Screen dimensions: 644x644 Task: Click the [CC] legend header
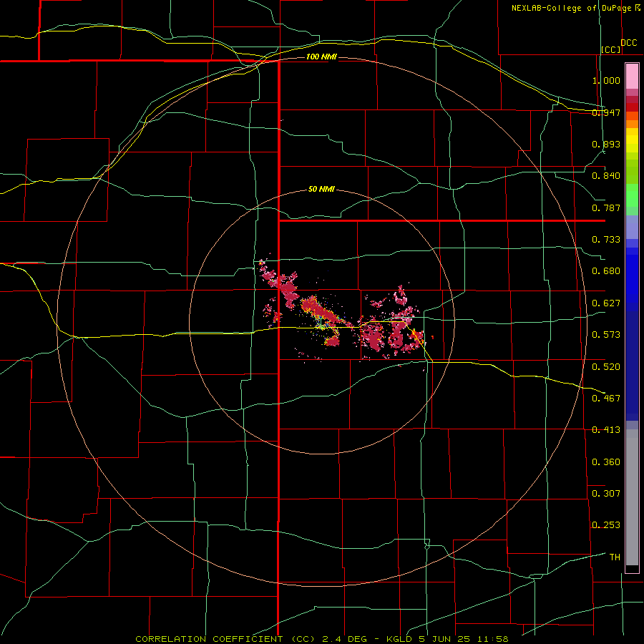[x=611, y=49]
